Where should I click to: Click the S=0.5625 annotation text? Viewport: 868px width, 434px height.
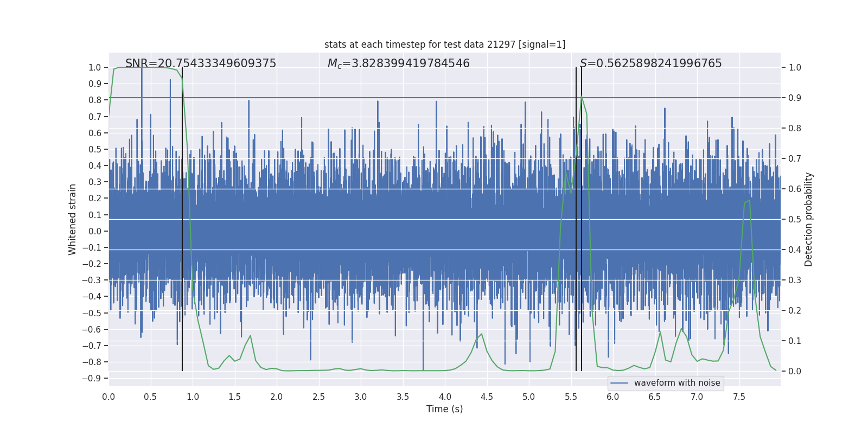650,63
